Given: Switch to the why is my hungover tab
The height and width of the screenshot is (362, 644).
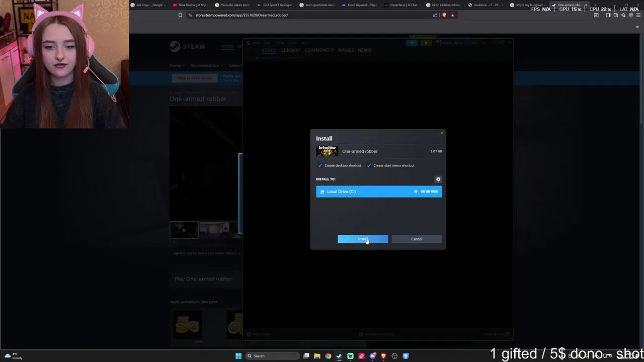Looking at the screenshot, I should [528, 5].
